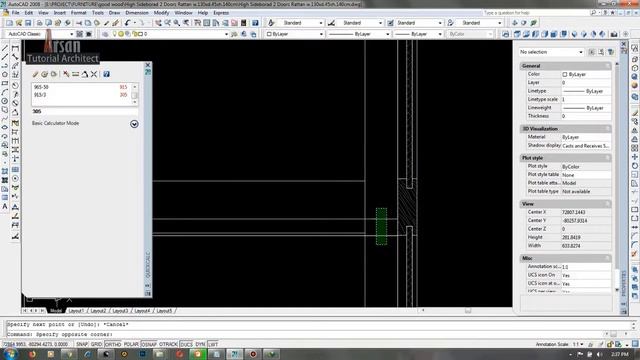Viewport: 640px width, 360px height.
Task: Click the Match Properties brush icon
Action: point(107,23)
